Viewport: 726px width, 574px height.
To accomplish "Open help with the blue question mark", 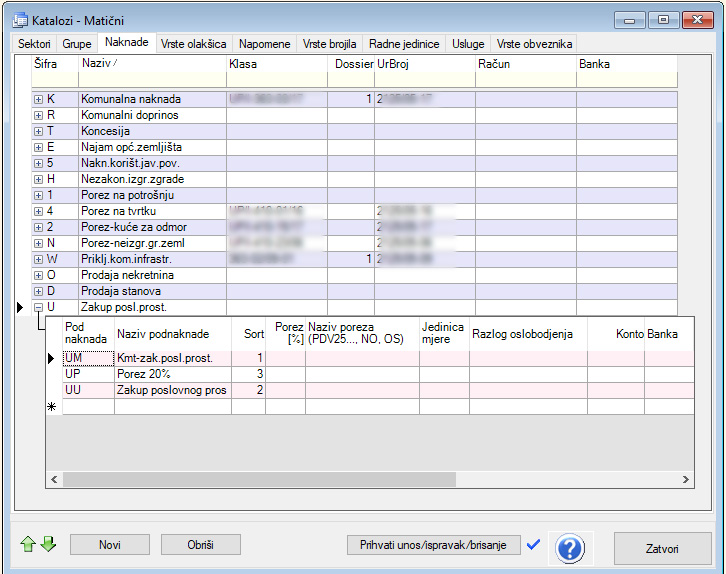I will 570,549.
